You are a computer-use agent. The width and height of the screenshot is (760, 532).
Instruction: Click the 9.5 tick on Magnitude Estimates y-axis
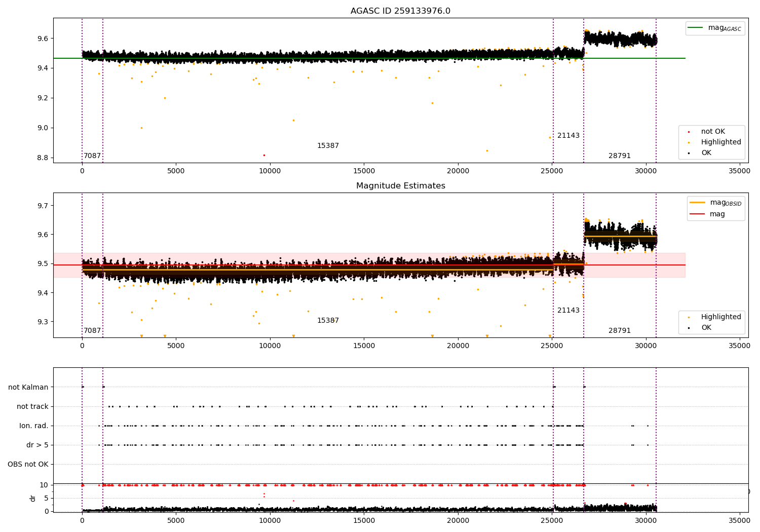(x=43, y=263)
